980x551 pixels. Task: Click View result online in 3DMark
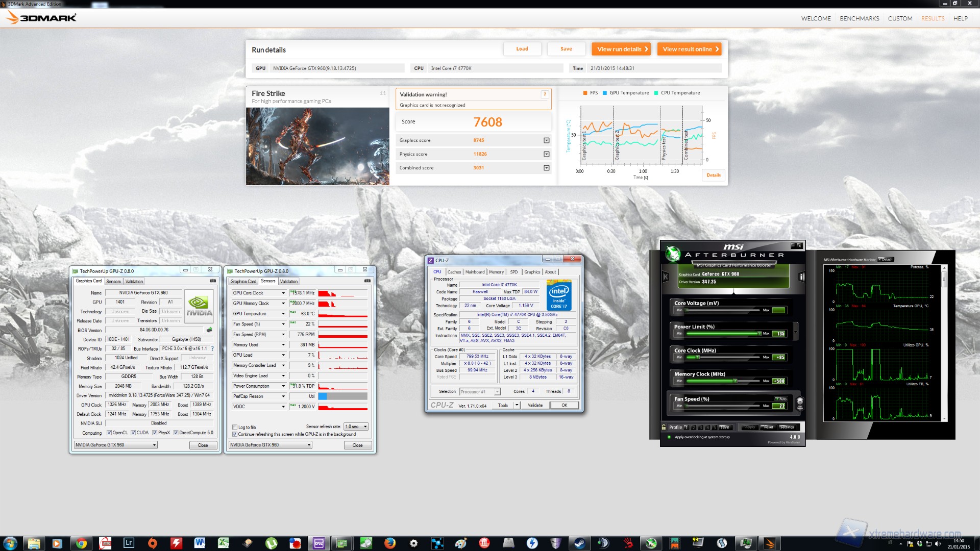click(x=689, y=49)
